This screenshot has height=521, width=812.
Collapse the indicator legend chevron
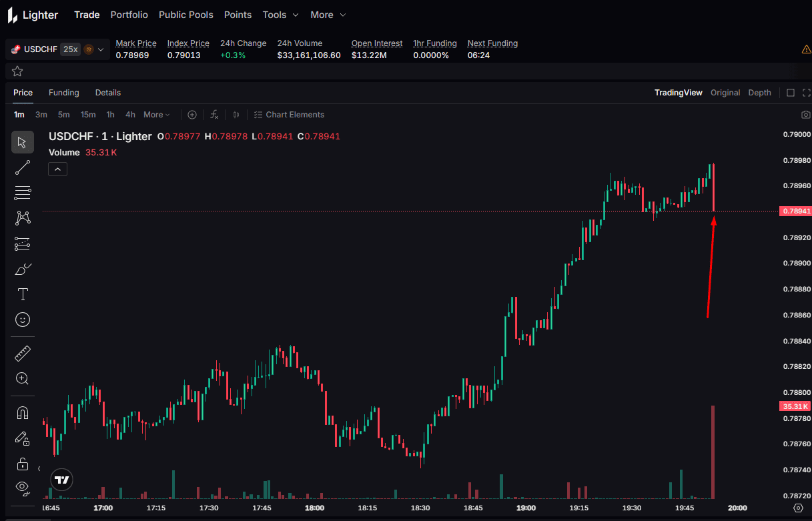pyautogui.click(x=57, y=169)
